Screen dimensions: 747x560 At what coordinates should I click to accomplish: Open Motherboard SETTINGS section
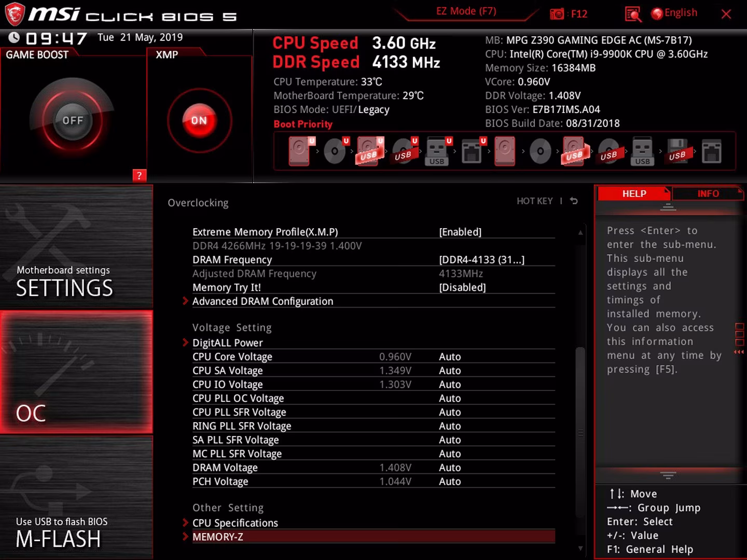point(76,247)
